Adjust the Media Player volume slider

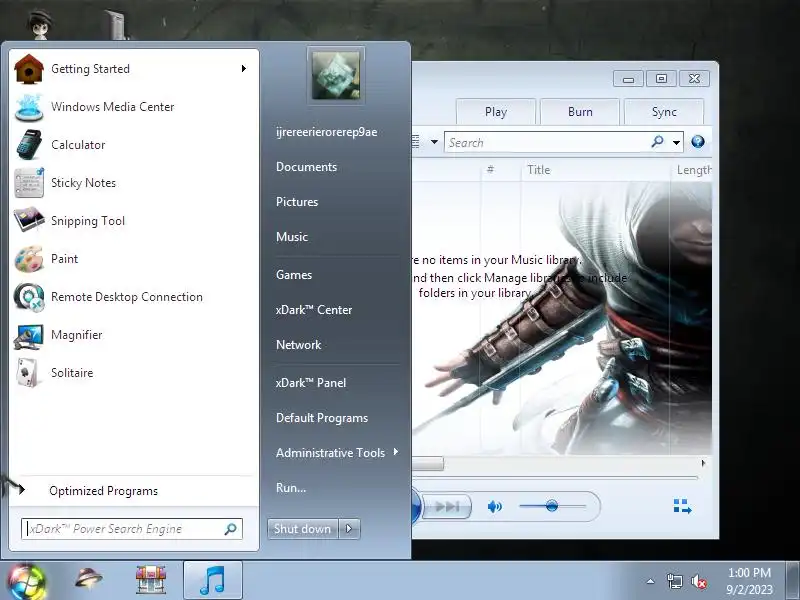click(x=552, y=506)
